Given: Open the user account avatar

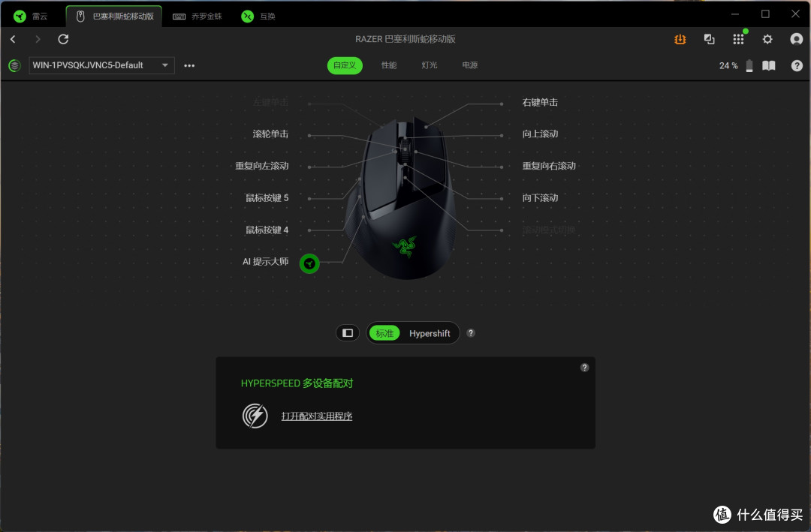Looking at the screenshot, I should 797,39.
